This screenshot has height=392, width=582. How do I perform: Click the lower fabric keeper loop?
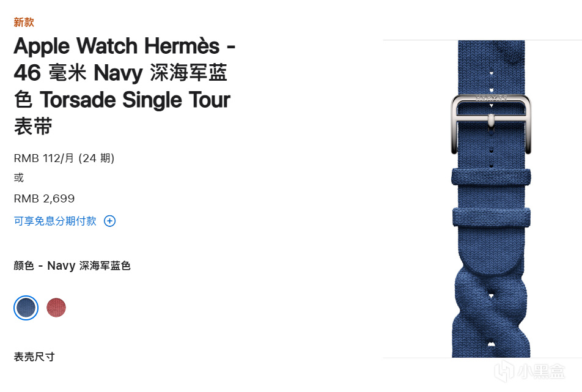click(491, 217)
